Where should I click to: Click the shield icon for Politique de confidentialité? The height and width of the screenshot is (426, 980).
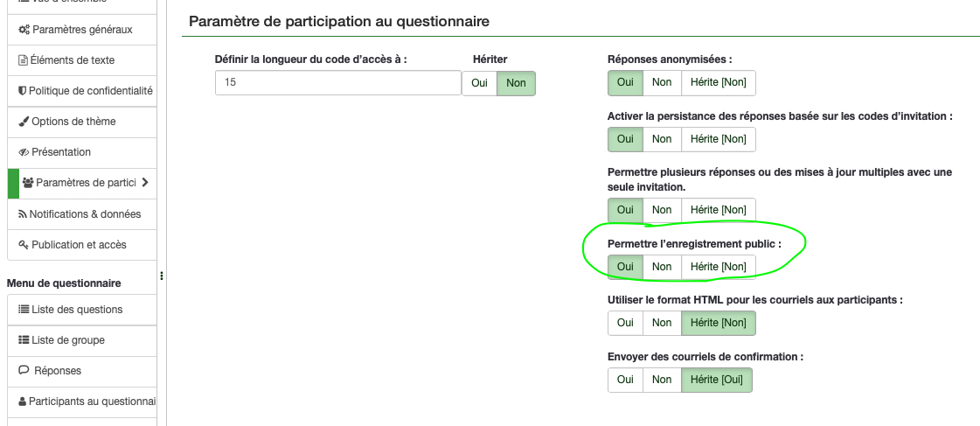tap(22, 91)
